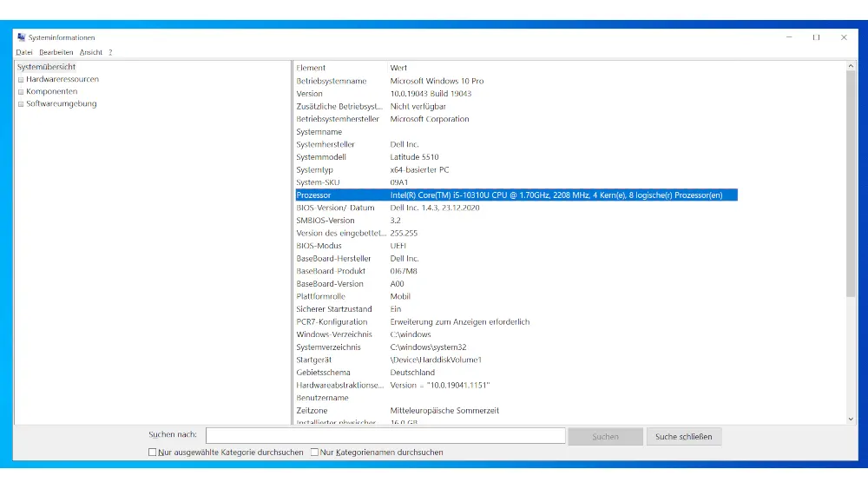Click the vertical scrollbar thumb
The height and width of the screenshot is (489, 868).
851,184
